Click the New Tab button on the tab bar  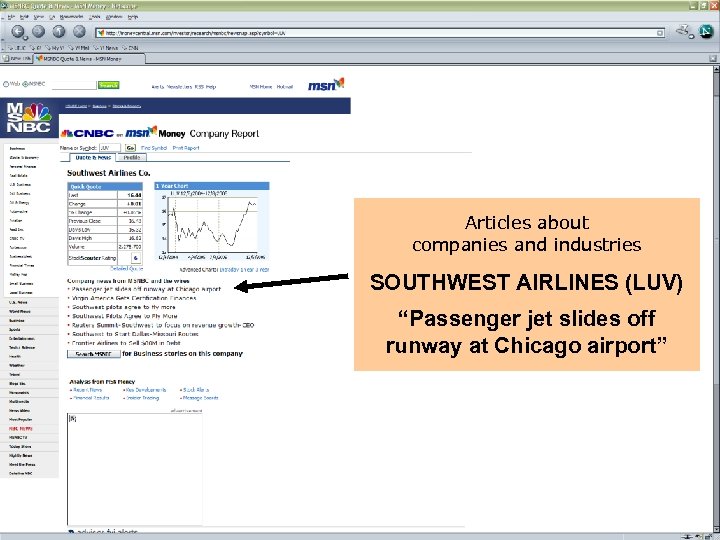tap(17, 59)
